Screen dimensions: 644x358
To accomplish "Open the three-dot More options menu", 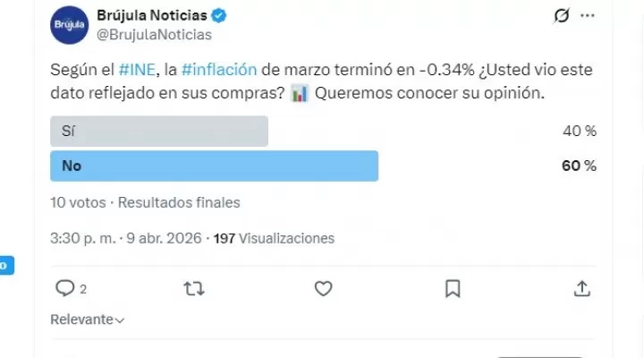I will click(587, 16).
